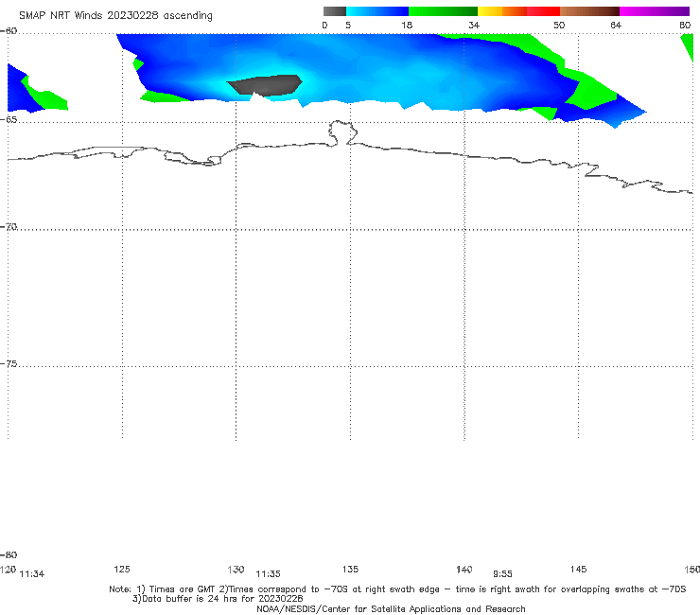
Task: Click the color bar label '50'
Action: tap(559, 25)
